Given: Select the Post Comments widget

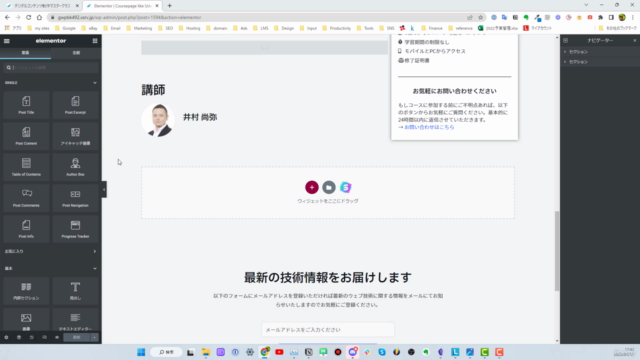Looking at the screenshot, I should pos(26,198).
